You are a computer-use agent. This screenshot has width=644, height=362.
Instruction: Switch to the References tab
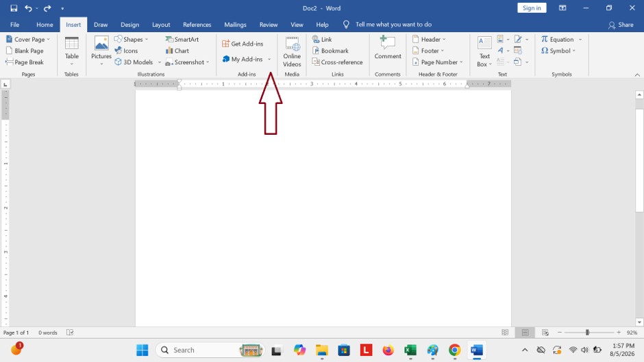(197, 25)
